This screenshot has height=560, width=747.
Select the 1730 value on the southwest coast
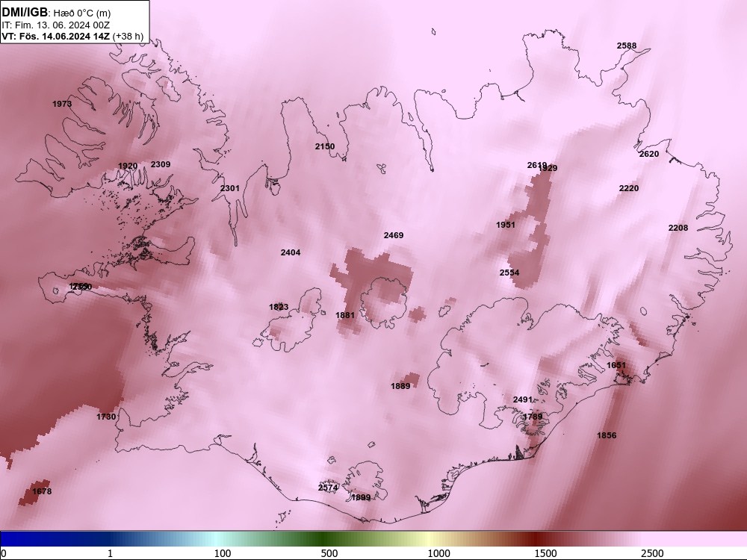point(106,417)
